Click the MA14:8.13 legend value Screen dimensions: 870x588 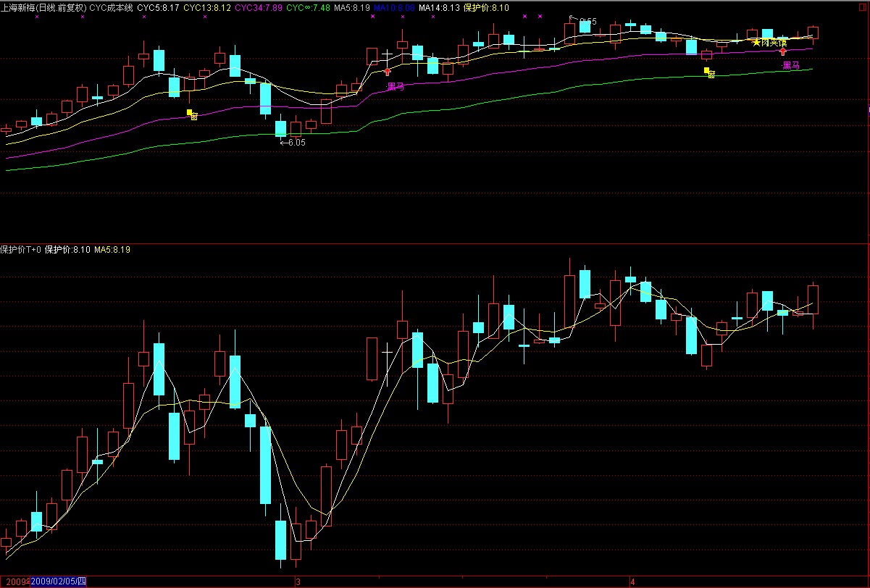point(439,7)
